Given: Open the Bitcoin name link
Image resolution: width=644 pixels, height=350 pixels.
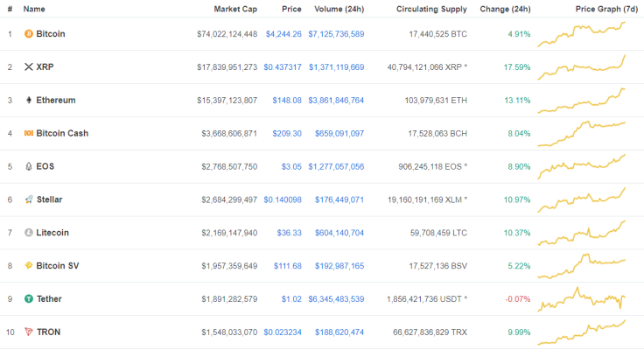Looking at the screenshot, I should point(51,33).
